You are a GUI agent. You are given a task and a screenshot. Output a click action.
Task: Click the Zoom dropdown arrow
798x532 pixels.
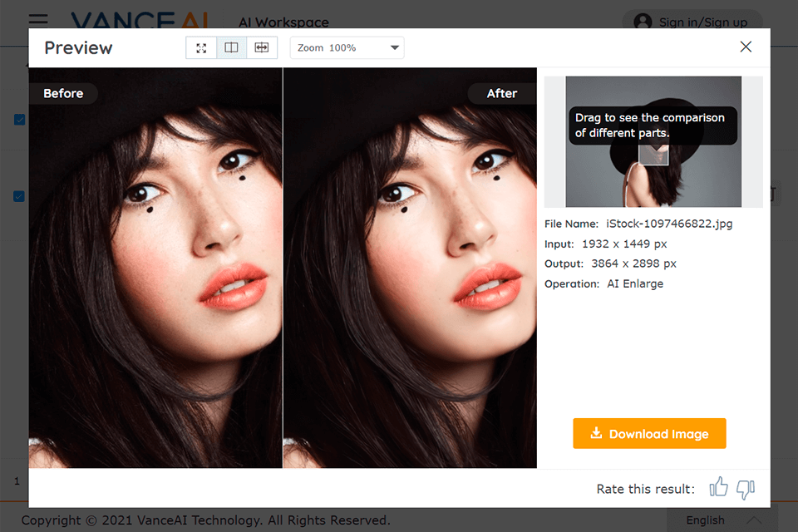point(395,48)
